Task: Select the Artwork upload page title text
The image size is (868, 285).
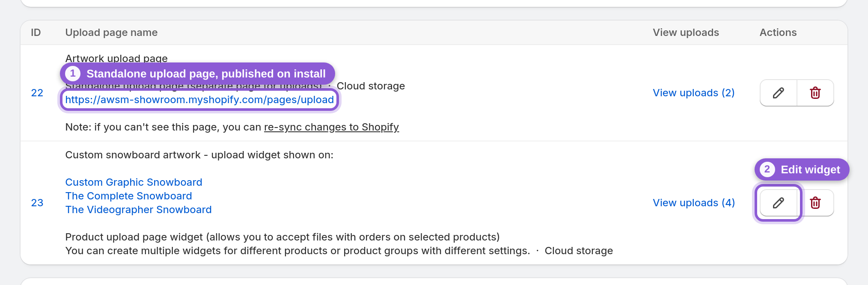Action: [116, 58]
